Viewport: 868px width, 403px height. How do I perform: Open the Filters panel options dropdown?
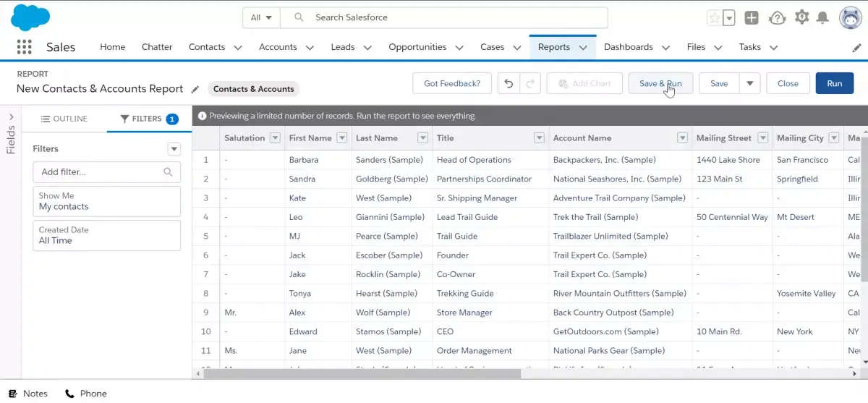174,149
